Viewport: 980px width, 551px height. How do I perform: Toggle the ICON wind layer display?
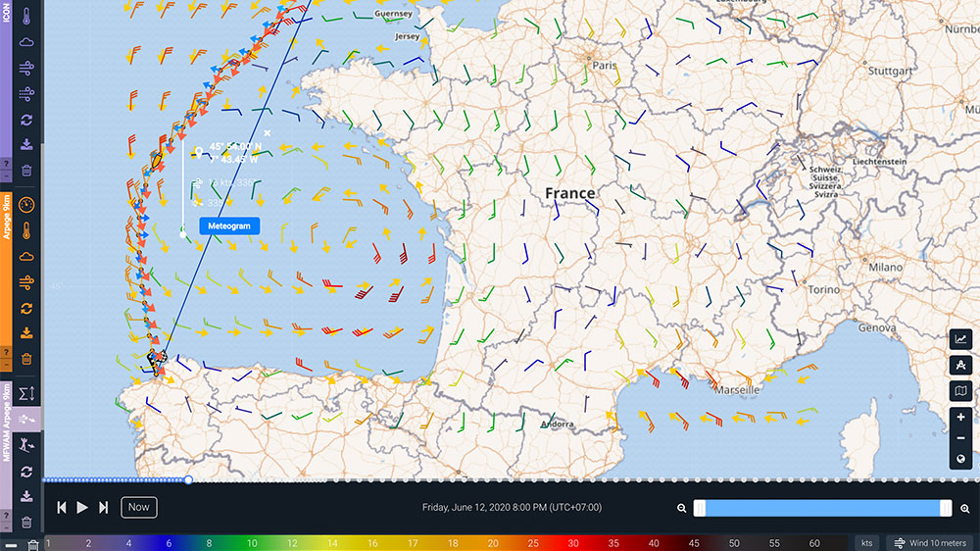point(26,68)
